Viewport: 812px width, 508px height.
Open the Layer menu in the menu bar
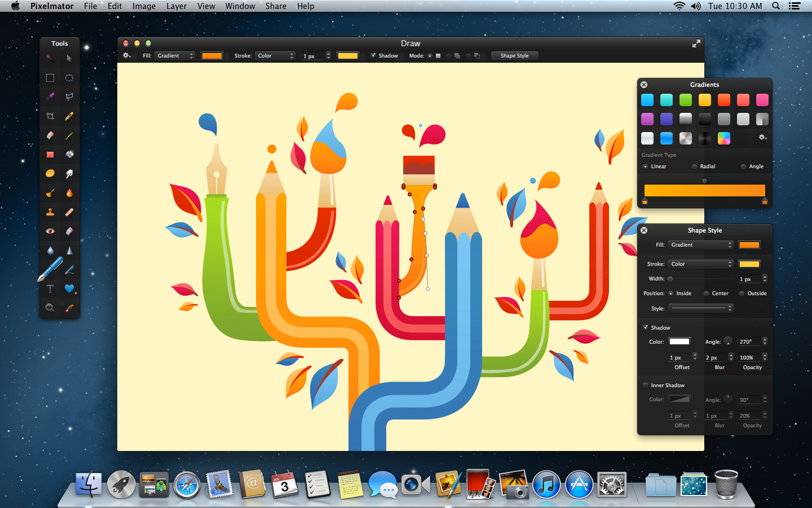pos(176,6)
